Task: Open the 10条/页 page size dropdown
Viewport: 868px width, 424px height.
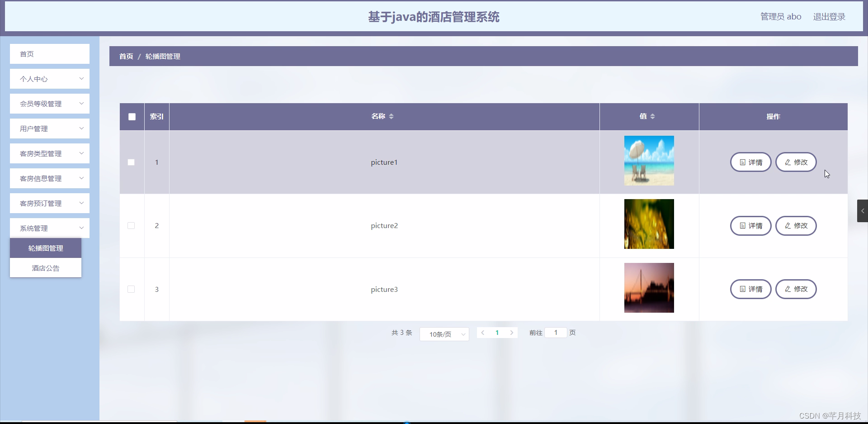Action: [444, 334]
